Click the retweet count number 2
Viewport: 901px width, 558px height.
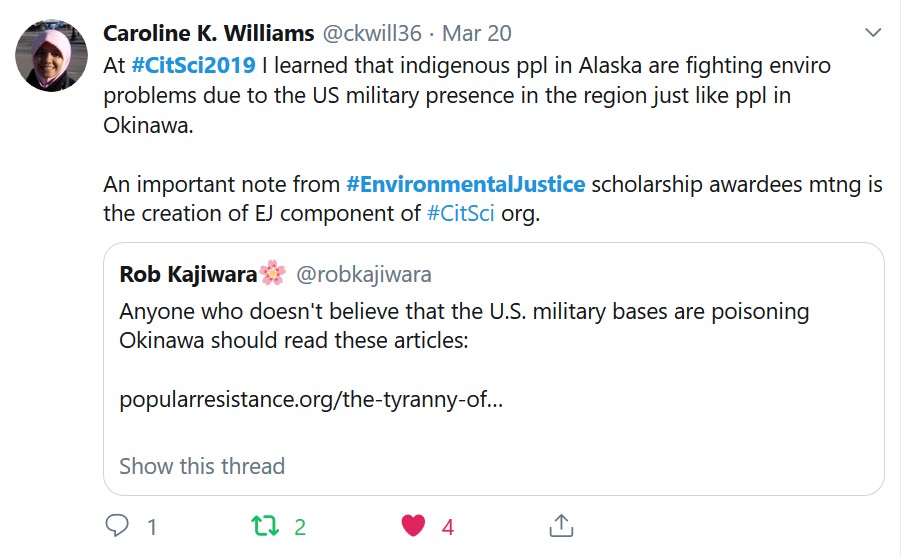(300, 526)
